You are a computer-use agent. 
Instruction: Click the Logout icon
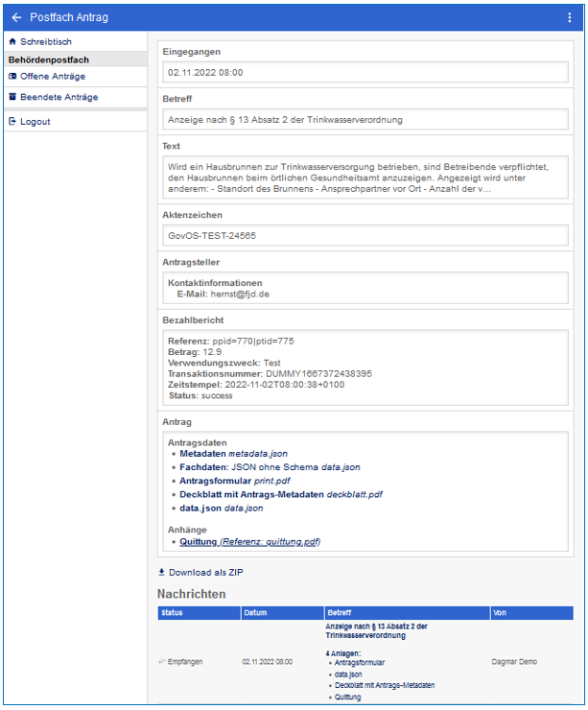click(x=12, y=122)
